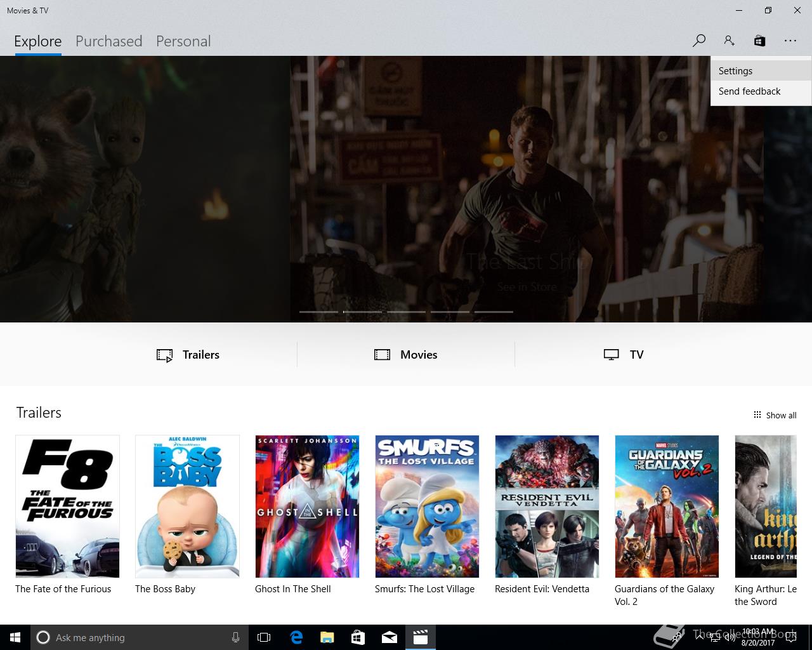Click Show all trailers link
812x650 pixels.
click(775, 415)
